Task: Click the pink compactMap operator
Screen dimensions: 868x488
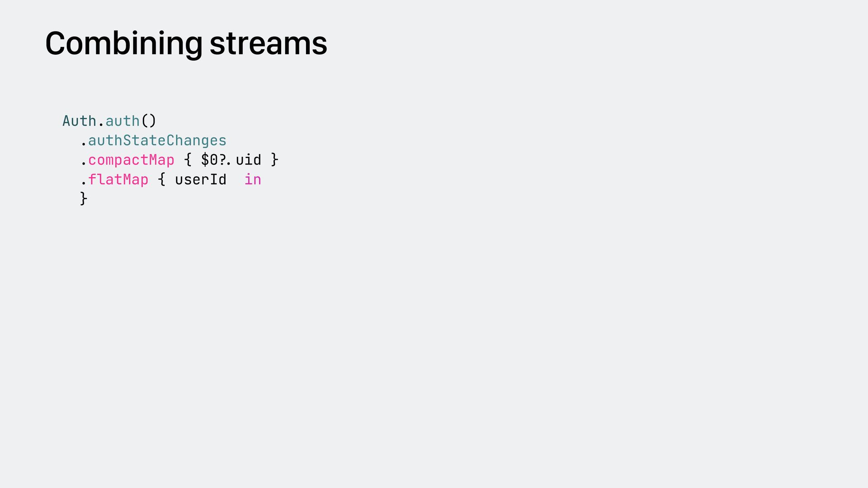Action: click(131, 160)
